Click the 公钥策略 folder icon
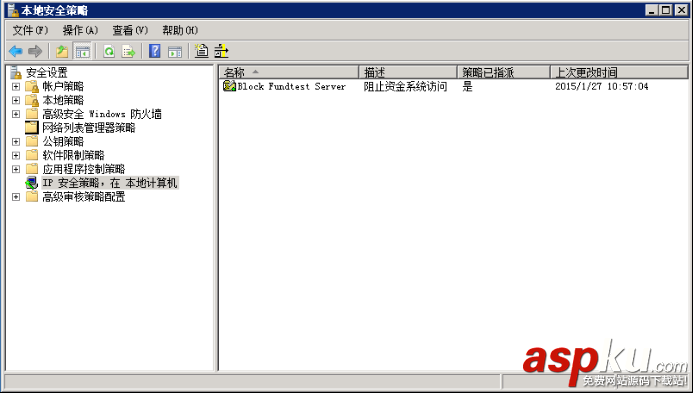693x393 pixels. 32,141
